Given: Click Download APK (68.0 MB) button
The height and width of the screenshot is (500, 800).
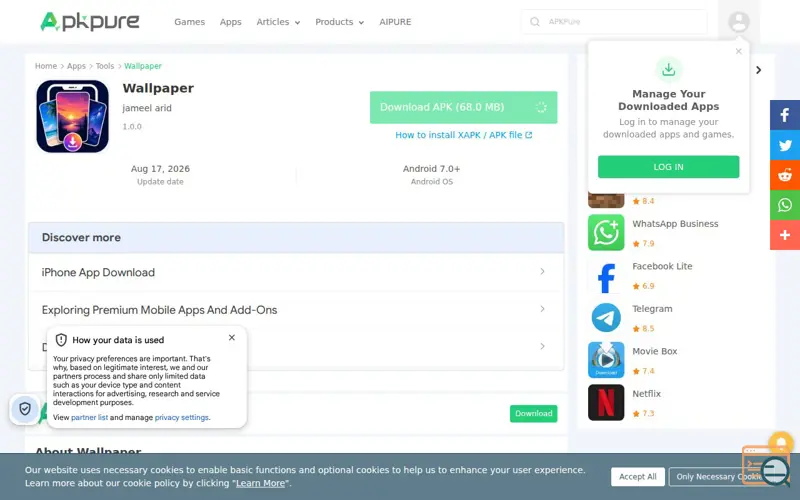Looking at the screenshot, I should (x=463, y=107).
